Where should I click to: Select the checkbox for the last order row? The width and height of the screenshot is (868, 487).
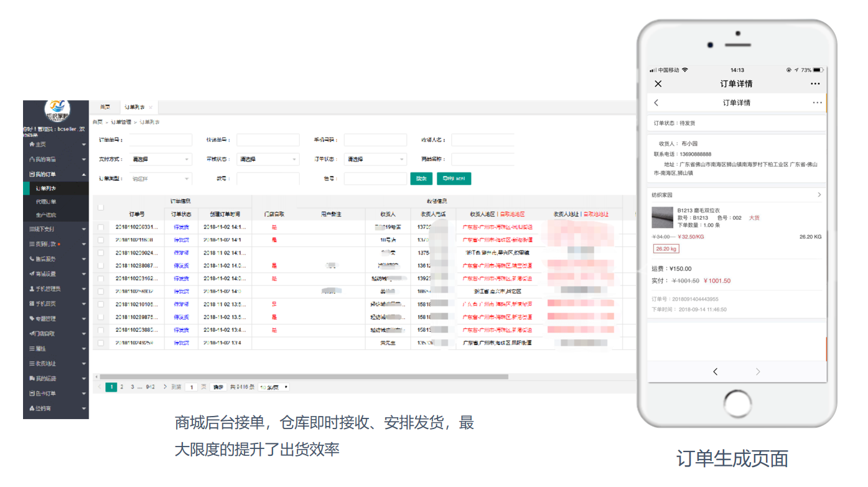(x=101, y=343)
